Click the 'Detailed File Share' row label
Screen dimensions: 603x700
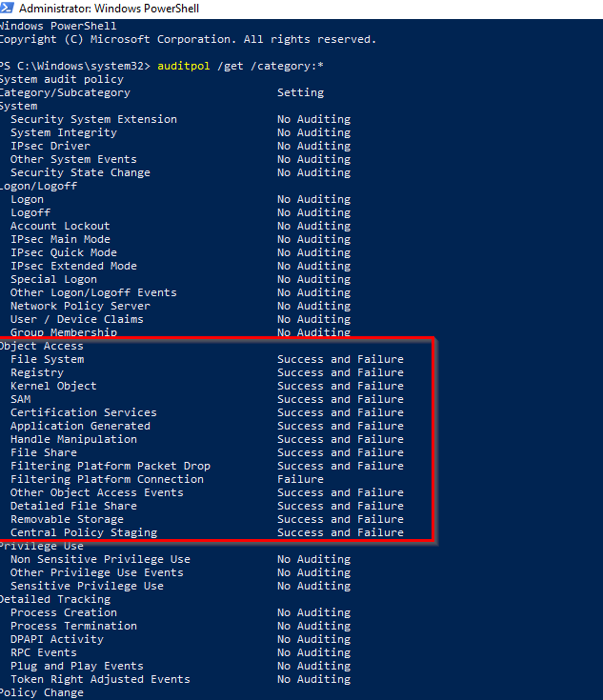tap(73, 506)
